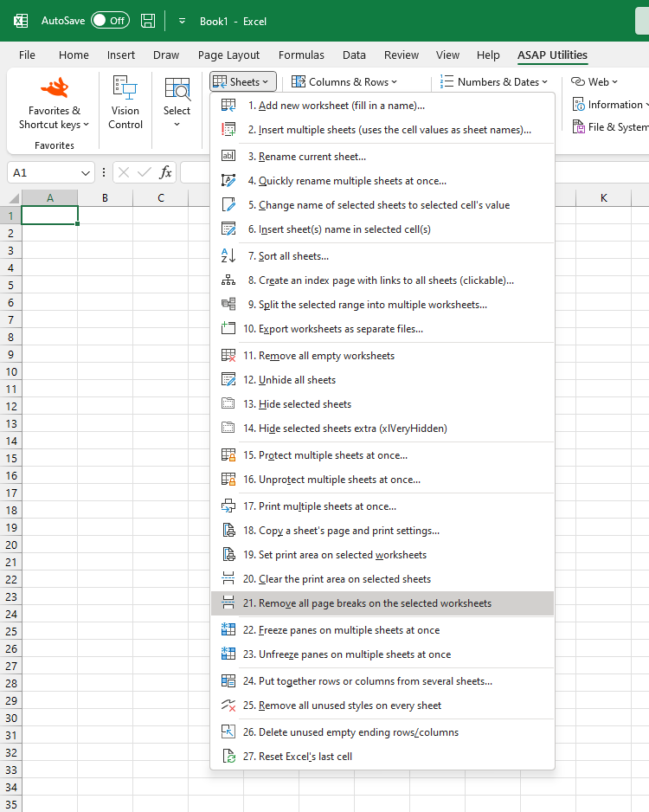Expand the Name Box dropdown arrow

pos(86,173)
